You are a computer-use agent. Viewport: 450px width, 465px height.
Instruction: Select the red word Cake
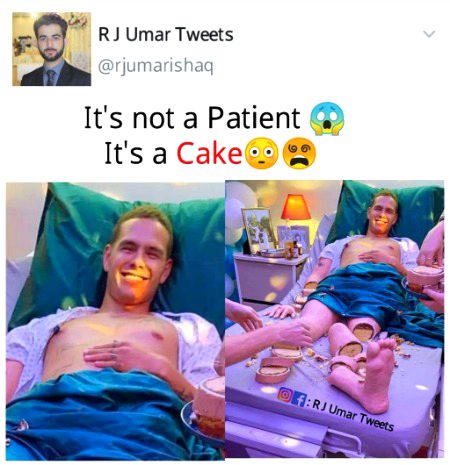[x=209, y=153]
